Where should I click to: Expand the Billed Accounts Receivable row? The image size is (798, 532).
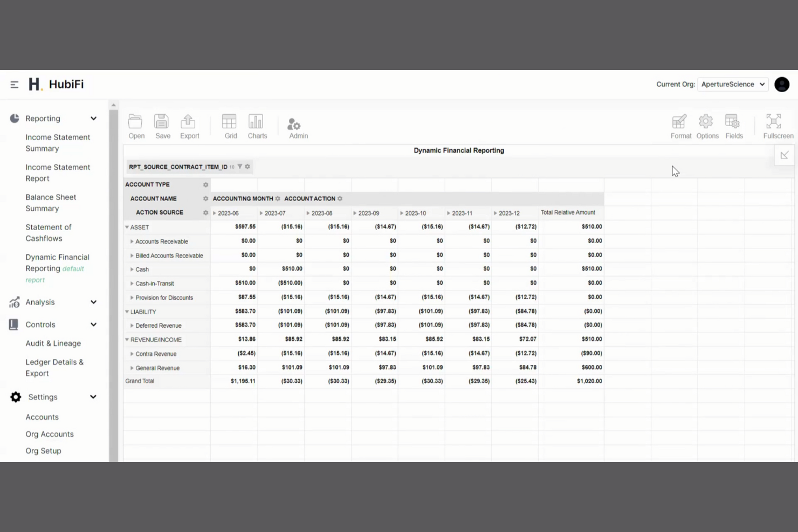[x=132, y=255]
